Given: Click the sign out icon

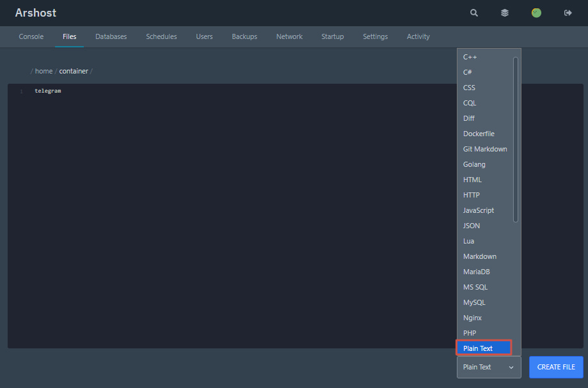Looking at the screenshot, I should [568, 13].
